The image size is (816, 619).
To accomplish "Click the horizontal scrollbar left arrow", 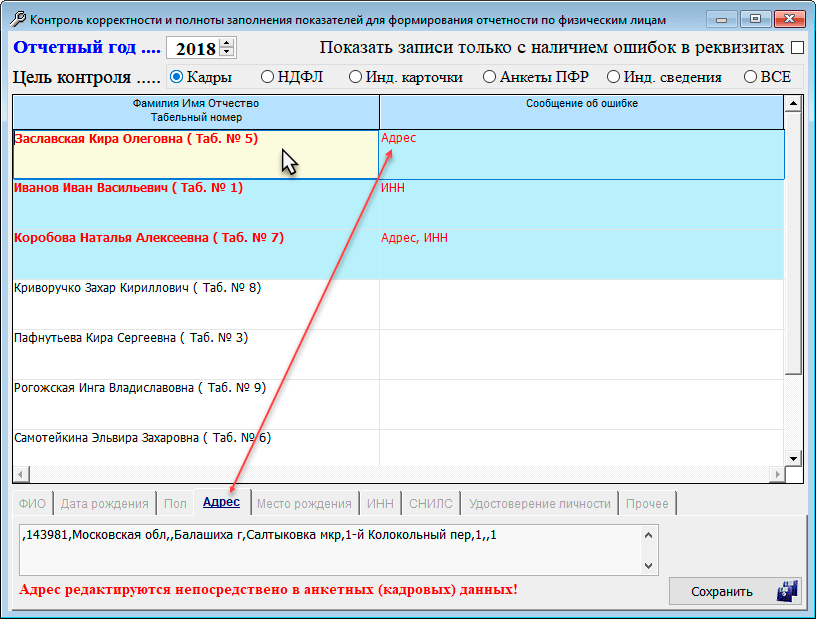I will 21,474.
